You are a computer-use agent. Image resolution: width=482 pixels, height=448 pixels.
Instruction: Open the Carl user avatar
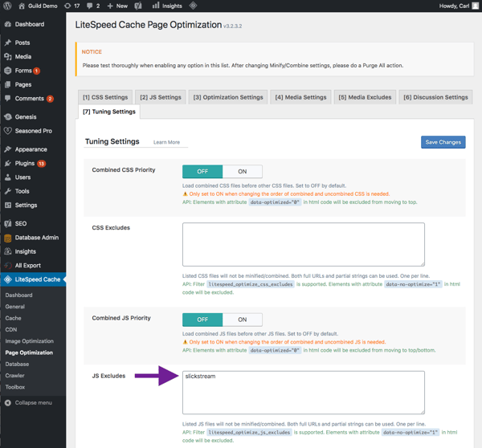pyautogui.click(x=476, y=6)
